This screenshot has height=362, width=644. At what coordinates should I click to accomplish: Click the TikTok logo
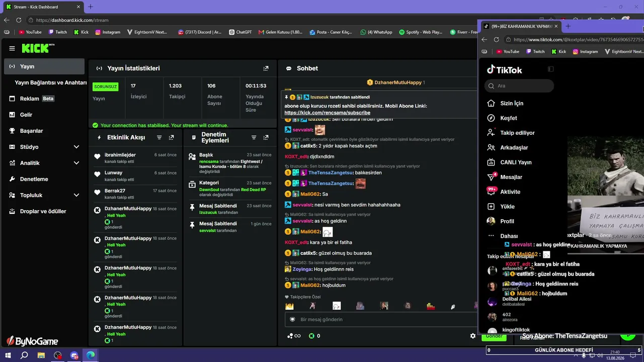(504, 70)
